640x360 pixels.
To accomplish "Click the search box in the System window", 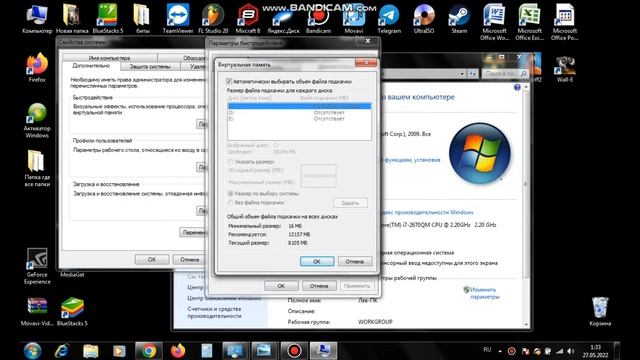I will (504, 74).
